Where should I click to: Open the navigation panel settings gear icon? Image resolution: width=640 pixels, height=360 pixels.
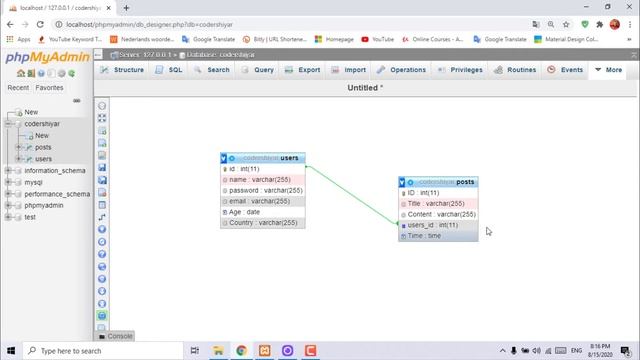pyautogui.click(x=62, y=73)
